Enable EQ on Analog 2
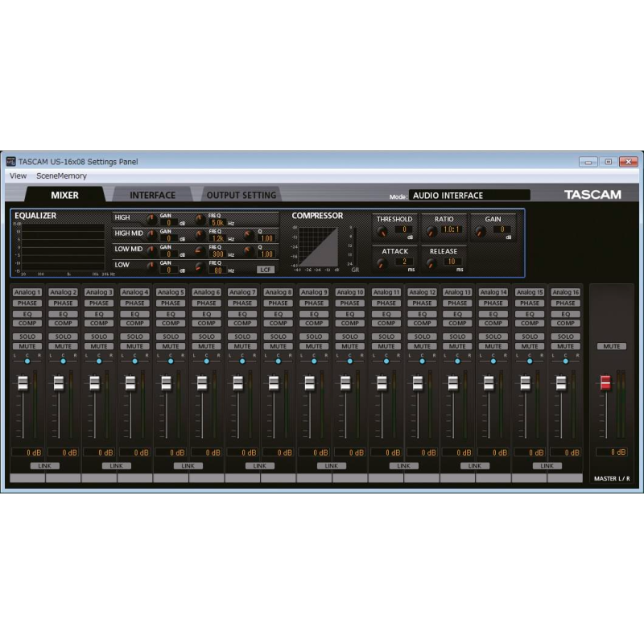Image resolution: width=644 pixels, height=644 pixels. 64,314
